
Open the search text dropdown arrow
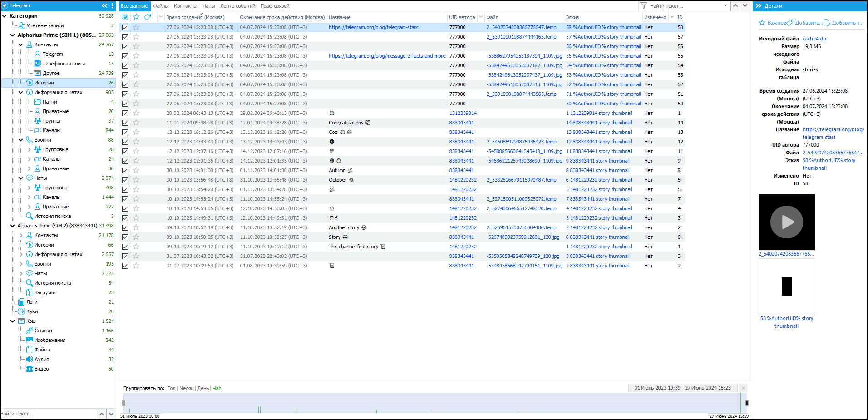[x=725, y=6]
